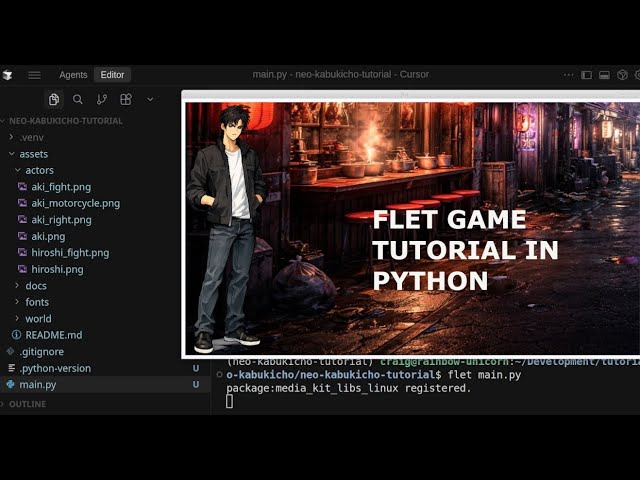Open hiroshi_fight.png file

tap(70, 253)
